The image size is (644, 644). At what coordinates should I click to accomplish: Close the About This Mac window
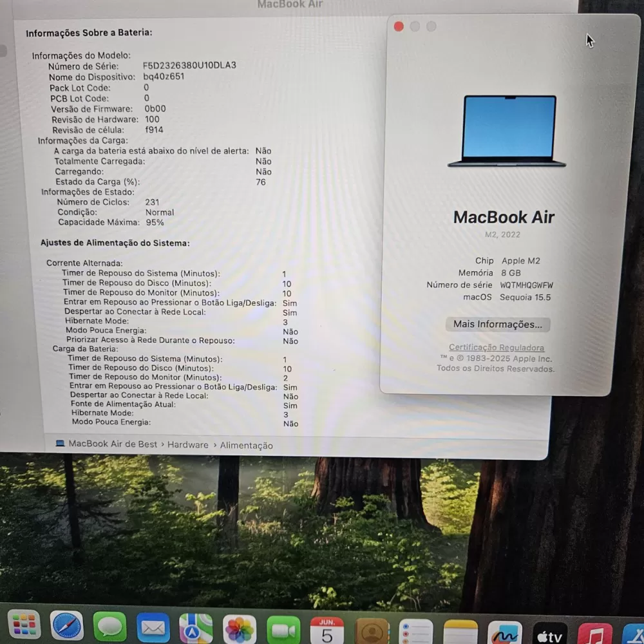click(399, 26)
